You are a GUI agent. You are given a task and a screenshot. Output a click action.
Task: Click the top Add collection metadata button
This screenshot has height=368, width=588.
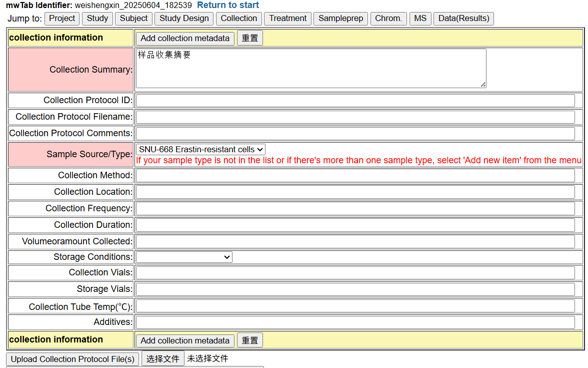pyautogui.click(x=185, y=38)
